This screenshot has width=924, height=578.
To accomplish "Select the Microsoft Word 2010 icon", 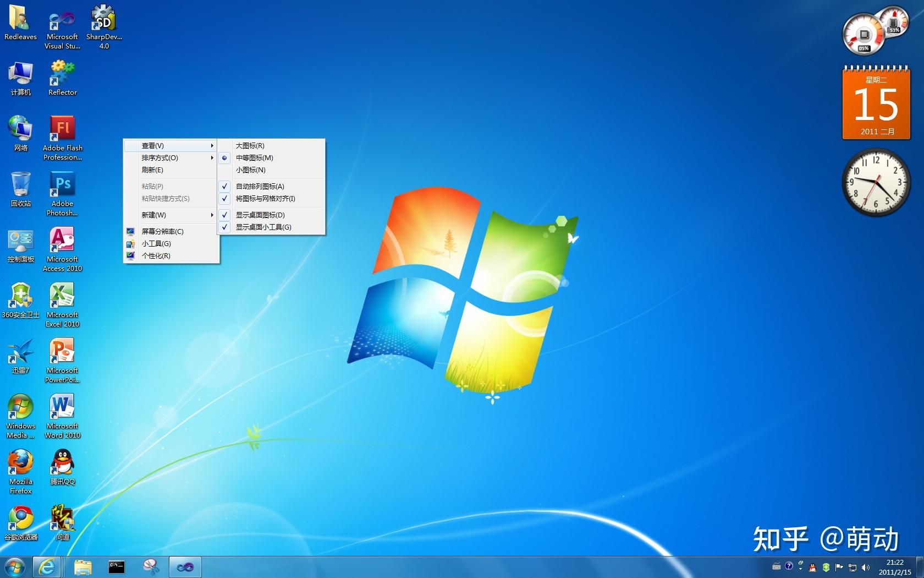I will pyautogui.click(x=62, y=416).
